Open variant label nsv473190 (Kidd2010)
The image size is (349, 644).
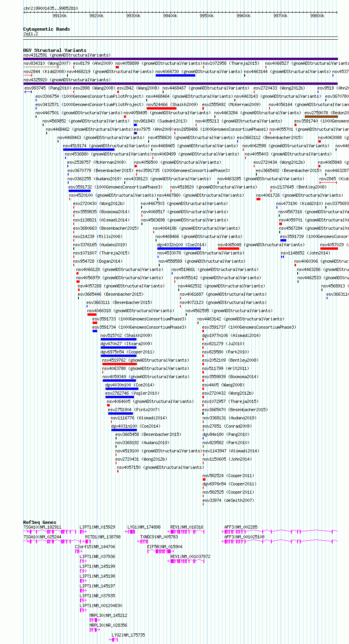(300, 203)
